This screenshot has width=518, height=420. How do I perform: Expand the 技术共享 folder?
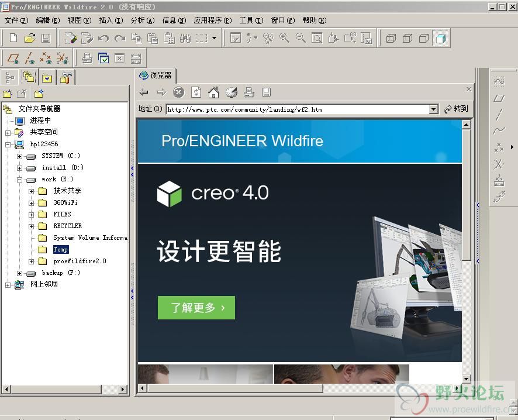tap(31, 191)
